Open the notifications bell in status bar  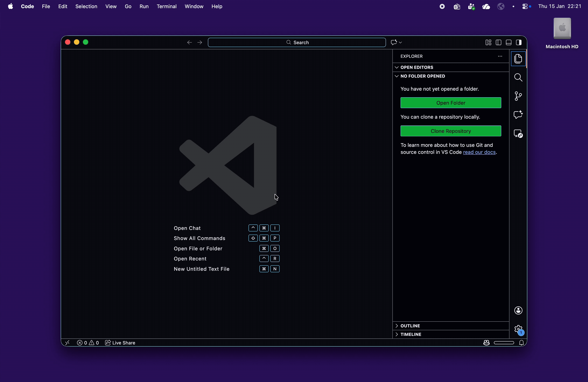pos(521,343)
